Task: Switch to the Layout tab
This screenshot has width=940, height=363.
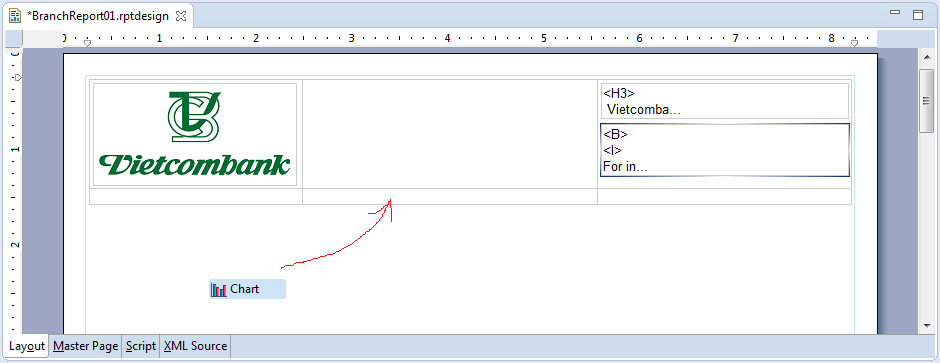Action: 27,346
